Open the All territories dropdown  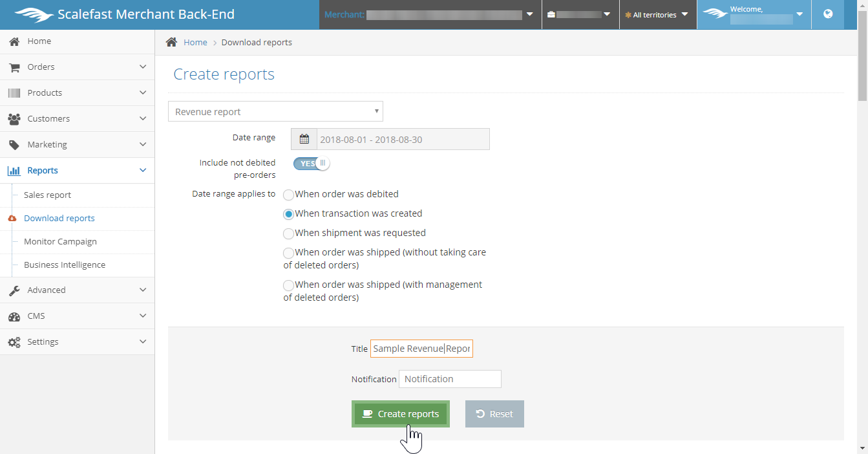(657, 15)
